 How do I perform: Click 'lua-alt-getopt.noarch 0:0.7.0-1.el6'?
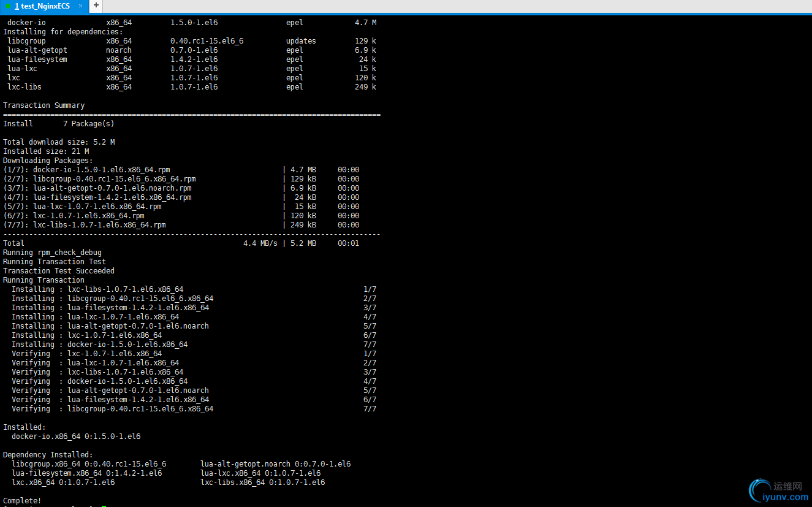pos(276,464)
